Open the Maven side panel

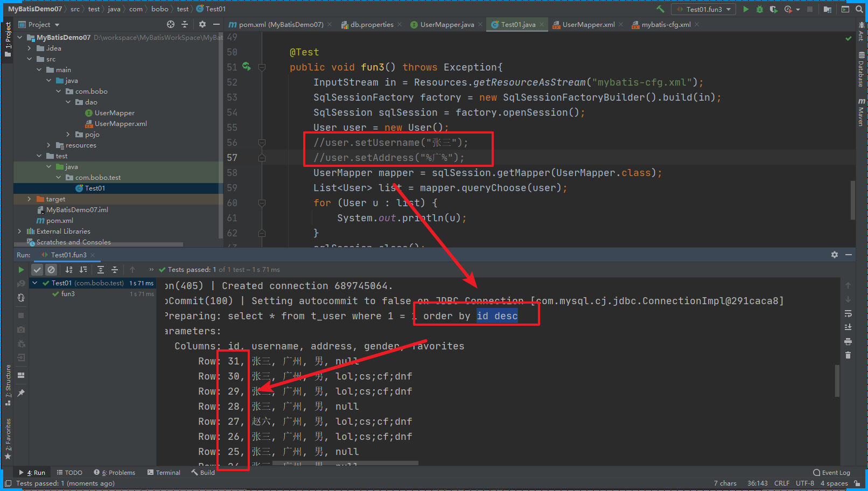tap(861, 112)
